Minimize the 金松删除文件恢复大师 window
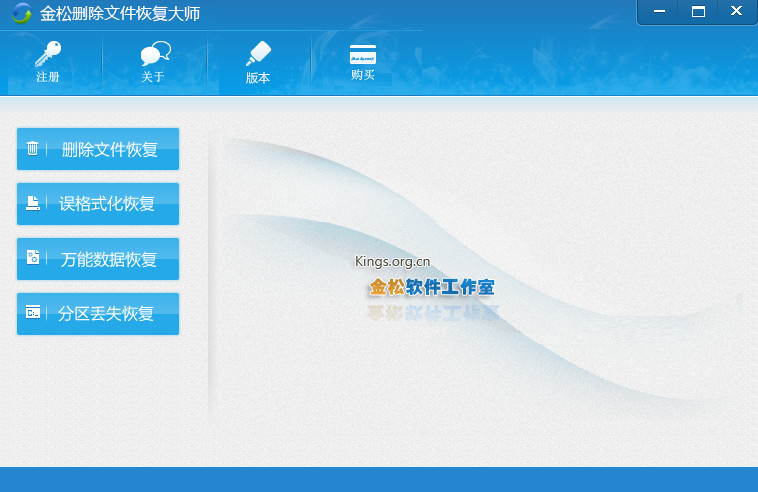The image size is (758, 492). pos(659,12)
